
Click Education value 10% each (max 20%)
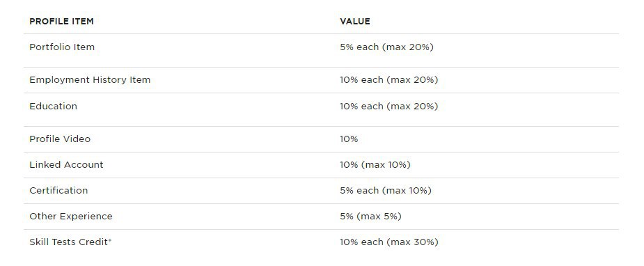pyautogui.click(x=389, y=107)
